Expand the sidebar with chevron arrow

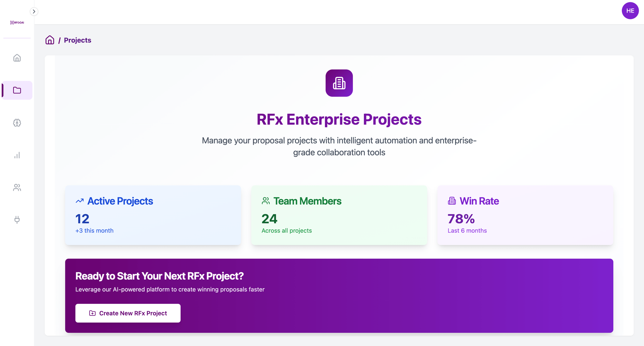(34, 12)
